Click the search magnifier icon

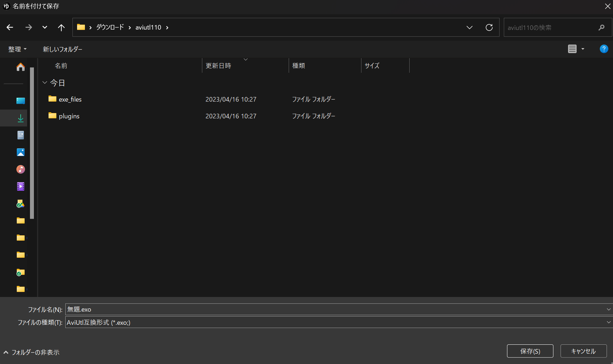coord(602,27)
